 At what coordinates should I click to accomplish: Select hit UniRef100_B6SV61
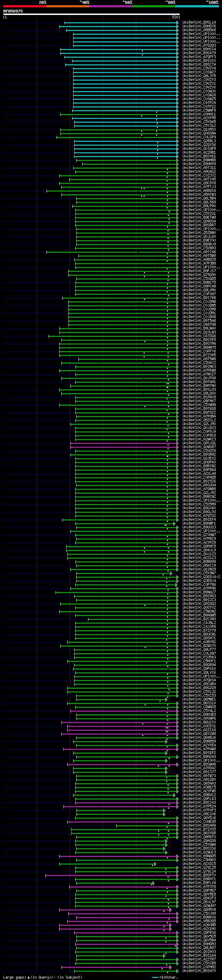(x=199, y=156)
